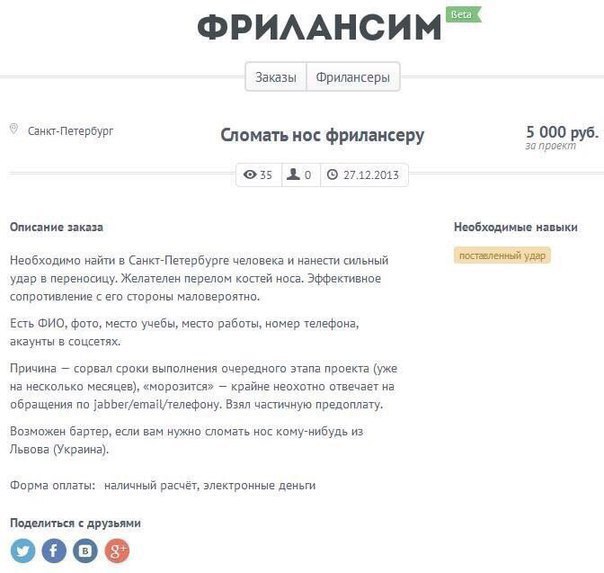Click the Twitter share icon
The height and width of the screenshot is (573, 604).
pyautogui.click(x=22, y=550)
